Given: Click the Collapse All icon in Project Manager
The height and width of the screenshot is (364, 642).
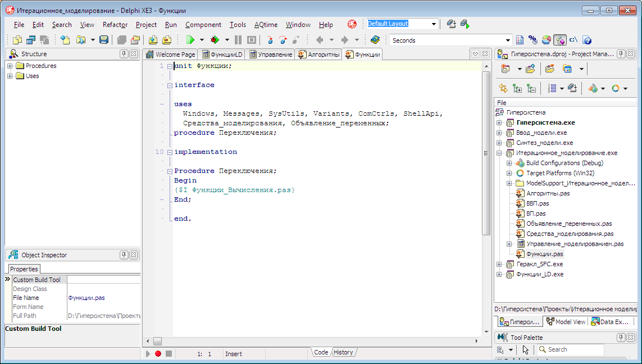Looking at the screenshot, I should point(531,88).
